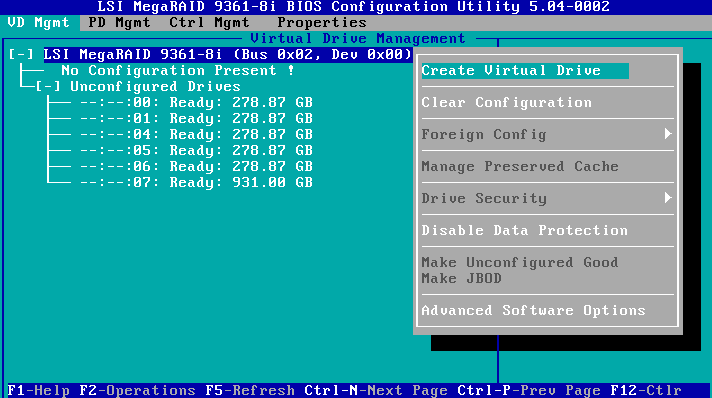Select the No Configuration Present entry
The height and width of the screenshot is (398, 712).
pyautogui.click(x=178, y=70)
